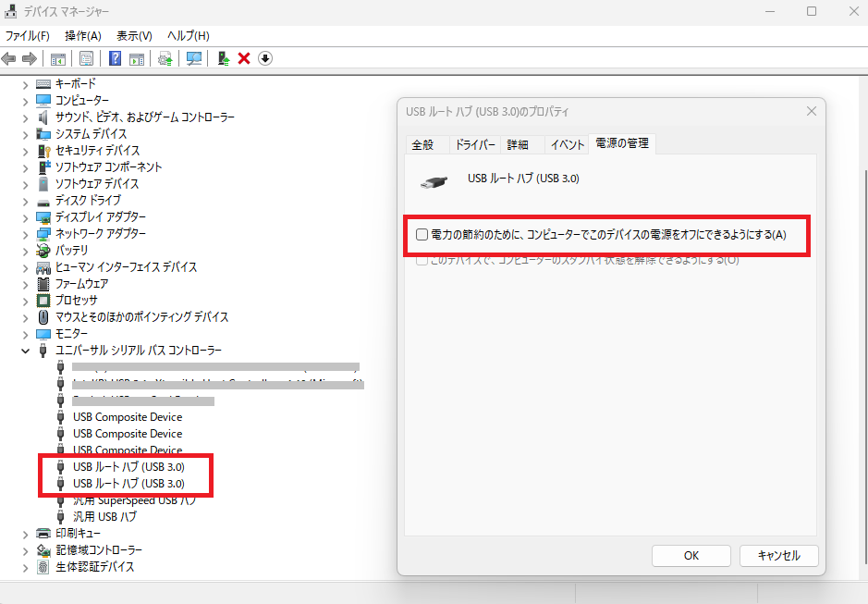Viewport: 868px width, 604px height.
Task: Click the キャンセル button
Action: point(778,556)
